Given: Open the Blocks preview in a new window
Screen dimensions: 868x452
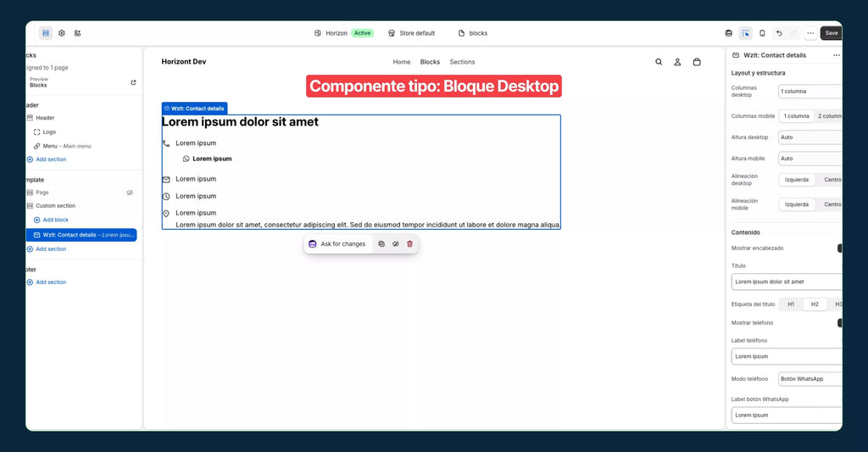Looking at the screenshot, I should [133, 82].
